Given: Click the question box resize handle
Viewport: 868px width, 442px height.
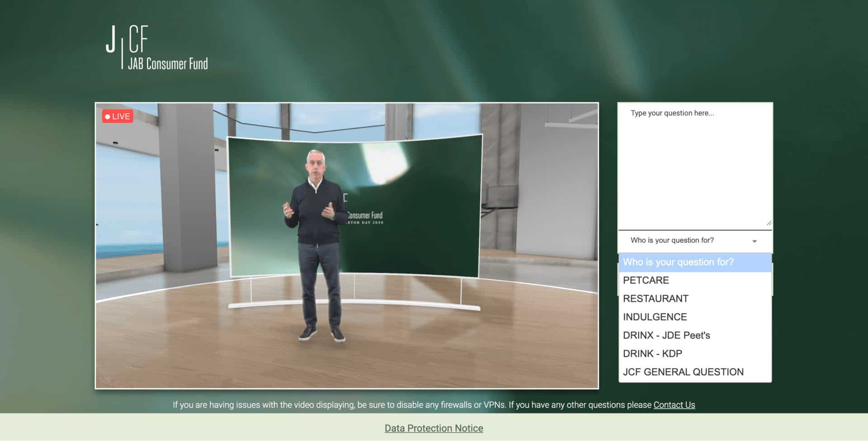Looking at the screenshot, I should [769, 223].
